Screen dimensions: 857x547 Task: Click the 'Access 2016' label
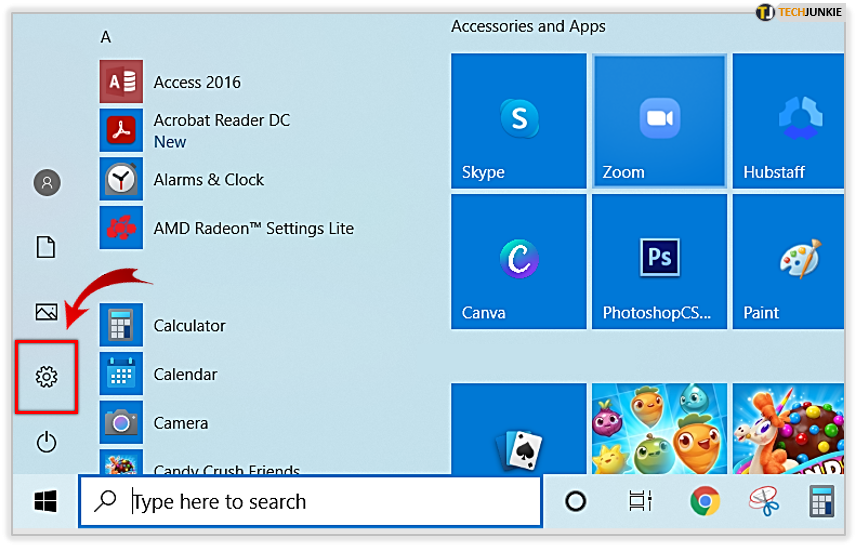pos(197,82)
